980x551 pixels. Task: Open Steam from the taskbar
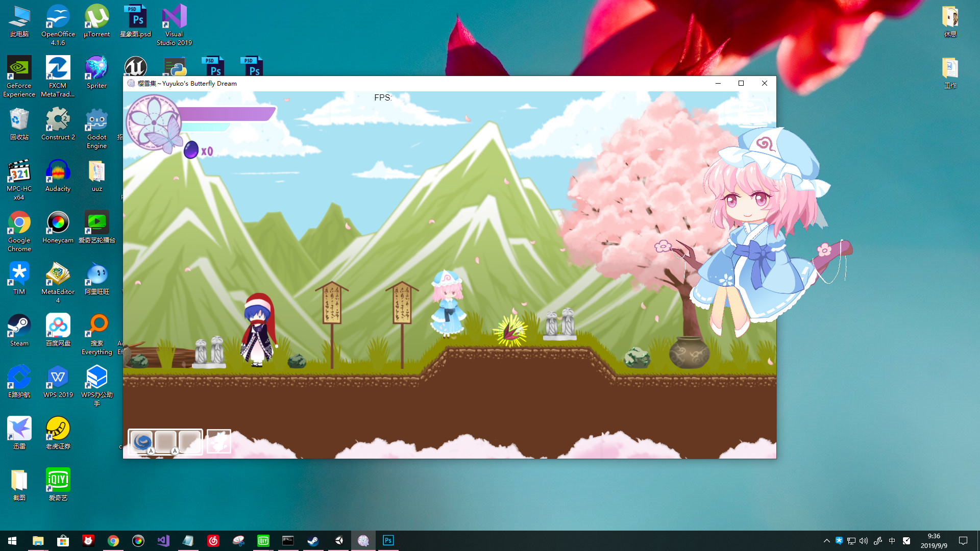(313, 540)
